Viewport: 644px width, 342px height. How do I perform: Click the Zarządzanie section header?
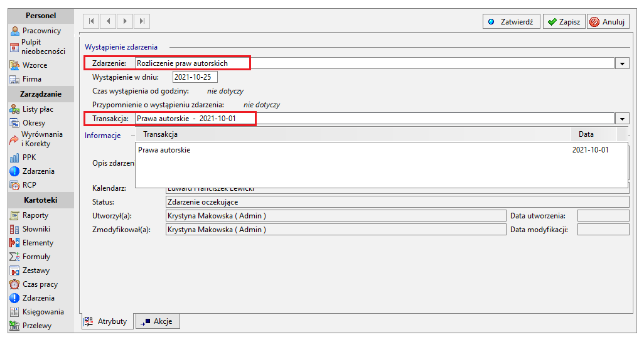(x=41, y=94)
